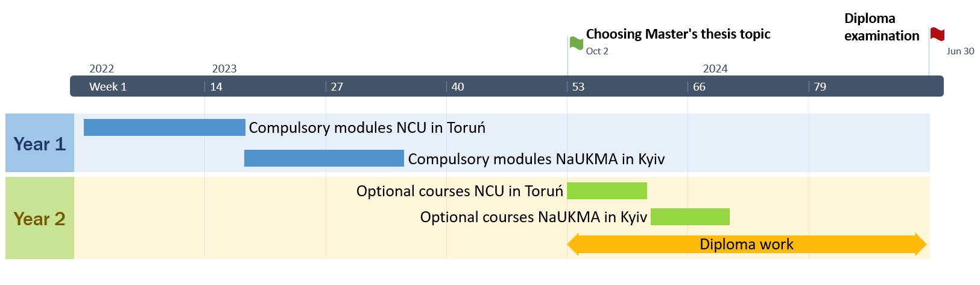Click the Year 1 swimlane header
The width and height of the screenshot is (980, 285).
pyautogui.click(x=40, y=143)
